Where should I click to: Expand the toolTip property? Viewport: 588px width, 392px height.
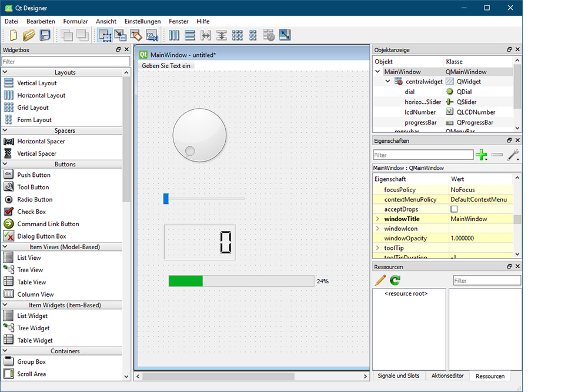377,247
